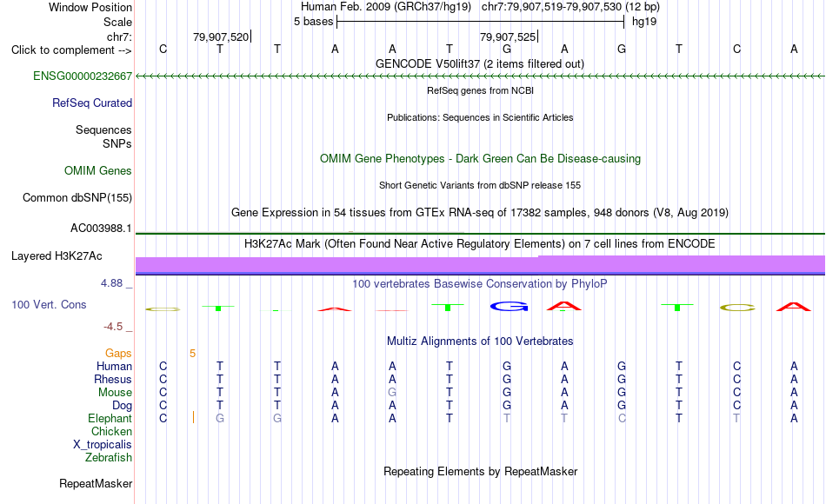The height and width of the screenshot is (504, 826).
Task: Click the GTEx Gene Expression track title
Action: [x=480, y=212]
